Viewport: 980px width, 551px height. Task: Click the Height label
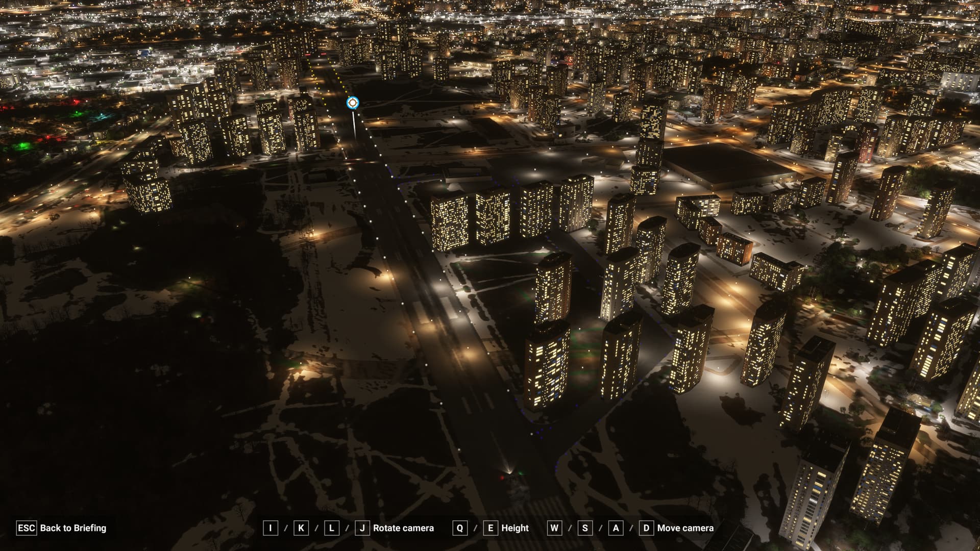(514, 528)
